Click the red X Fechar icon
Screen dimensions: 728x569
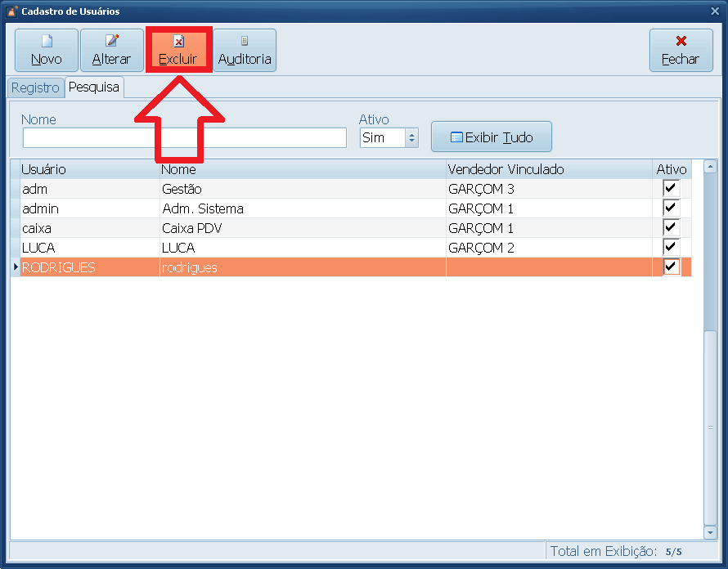[x=681, y=41]
